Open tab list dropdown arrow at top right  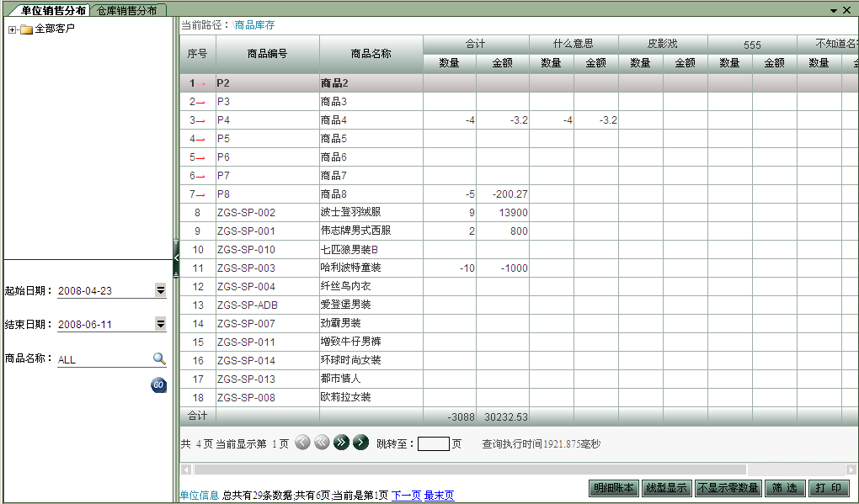tap(834, 10)
